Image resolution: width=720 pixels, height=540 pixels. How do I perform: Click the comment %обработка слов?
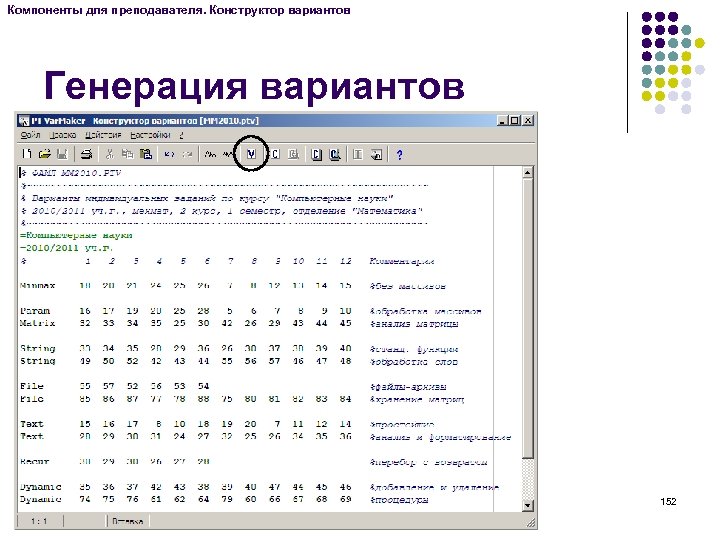coord(414,361)
